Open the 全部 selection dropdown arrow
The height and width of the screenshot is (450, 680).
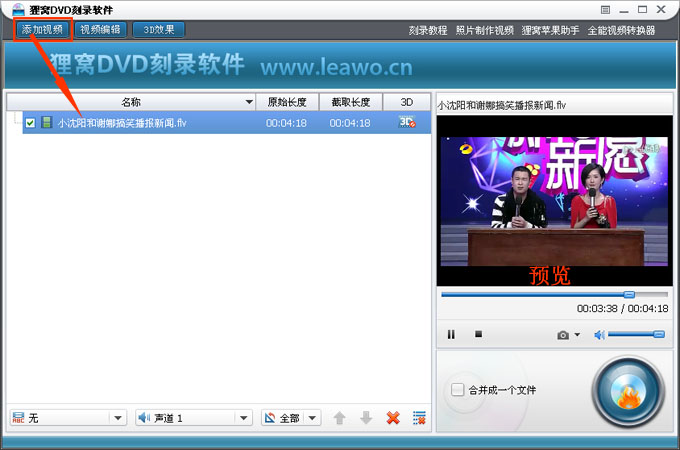tap(312, 418)
